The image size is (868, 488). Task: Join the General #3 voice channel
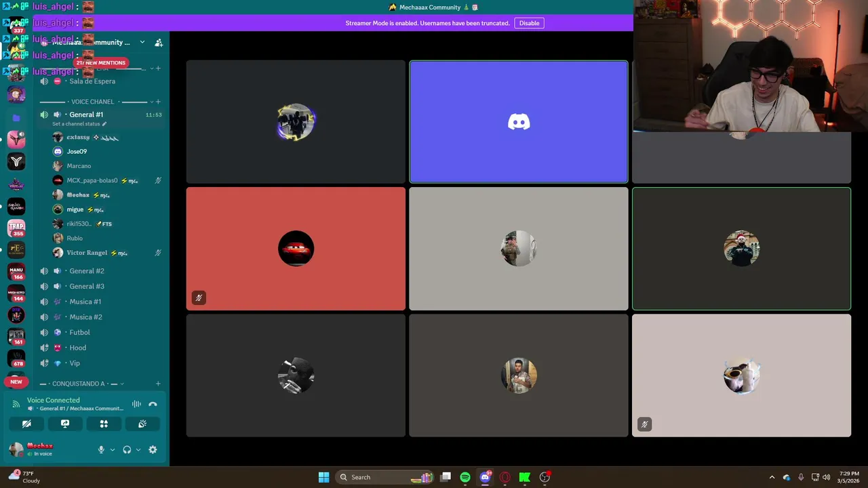[87, 286]
